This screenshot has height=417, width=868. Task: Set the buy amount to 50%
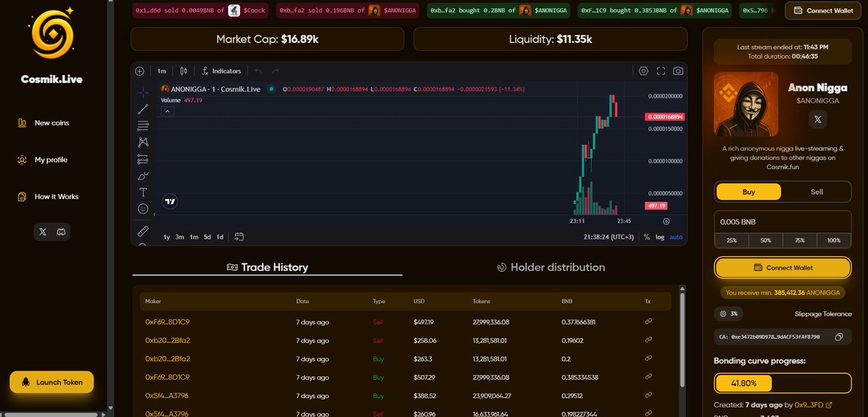(x=765, y=240)
